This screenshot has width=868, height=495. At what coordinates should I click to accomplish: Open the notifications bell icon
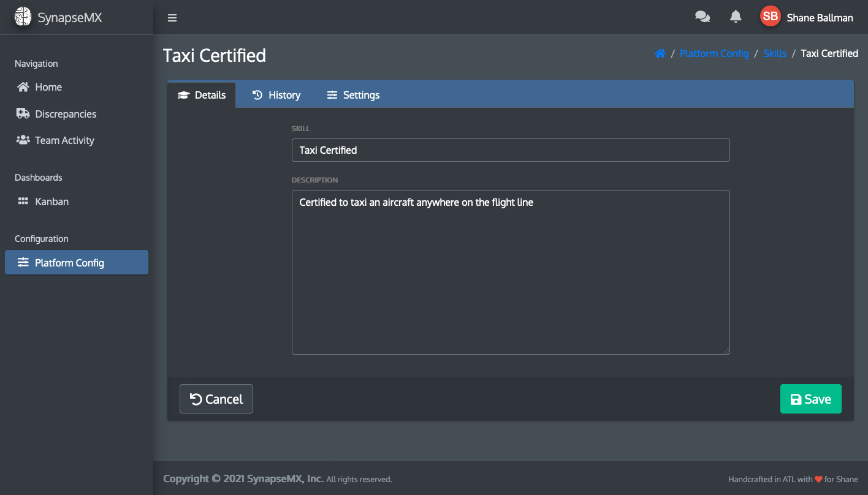pos(736,17)
